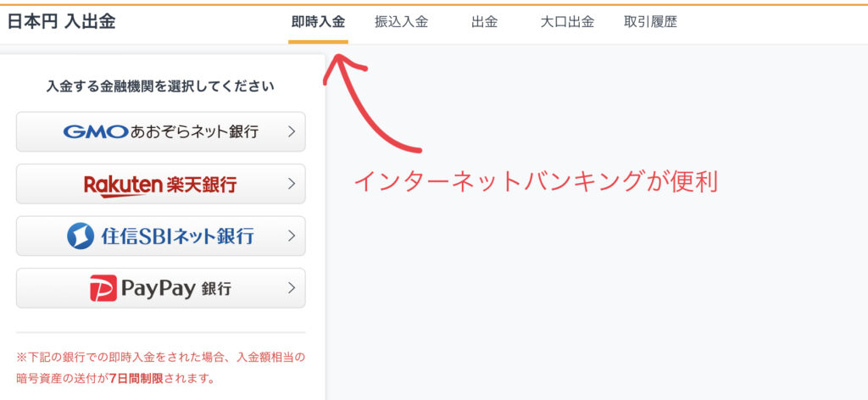Choose the PayPay 銀行 wordmark

click(x=176, y=289)
